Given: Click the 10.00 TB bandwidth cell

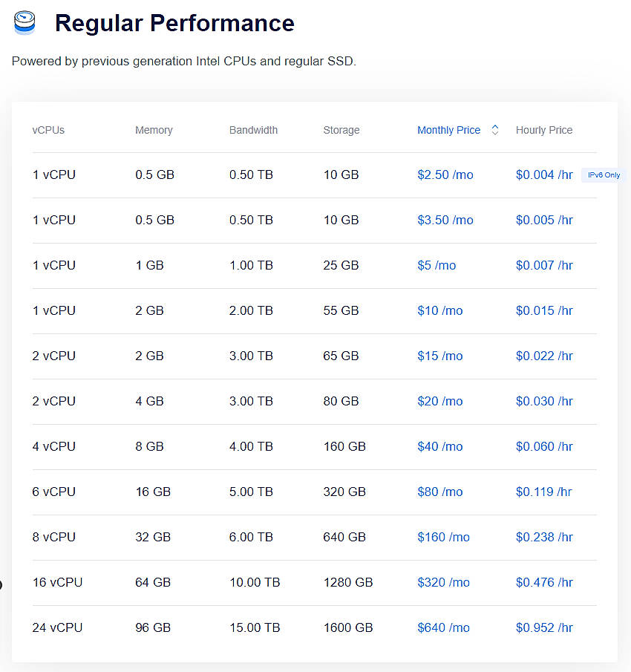Looking at the screenshot, I should click(255, 582).
